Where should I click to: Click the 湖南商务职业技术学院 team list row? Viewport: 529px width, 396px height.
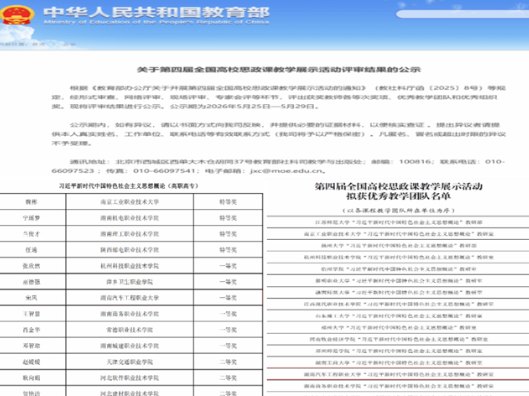398,386
